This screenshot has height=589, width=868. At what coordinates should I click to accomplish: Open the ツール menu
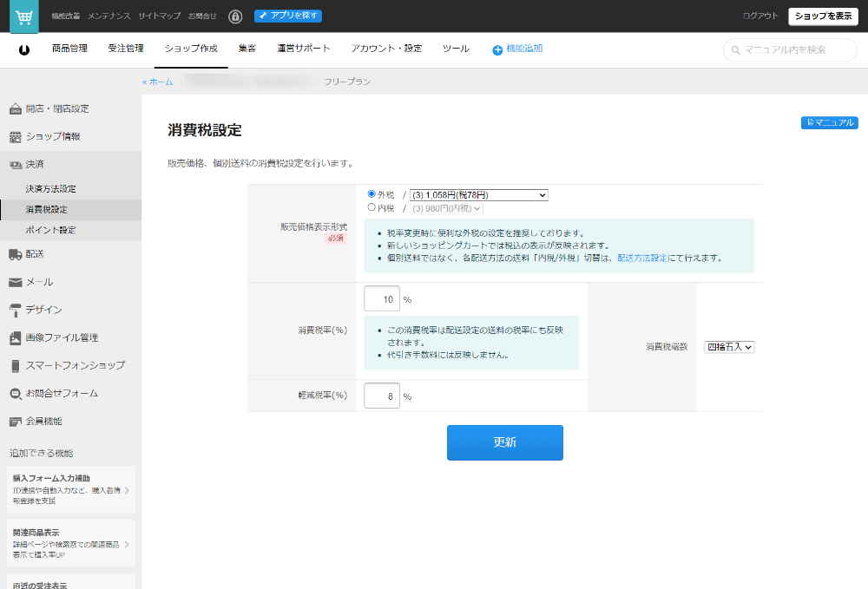click(x=457, y=49)
